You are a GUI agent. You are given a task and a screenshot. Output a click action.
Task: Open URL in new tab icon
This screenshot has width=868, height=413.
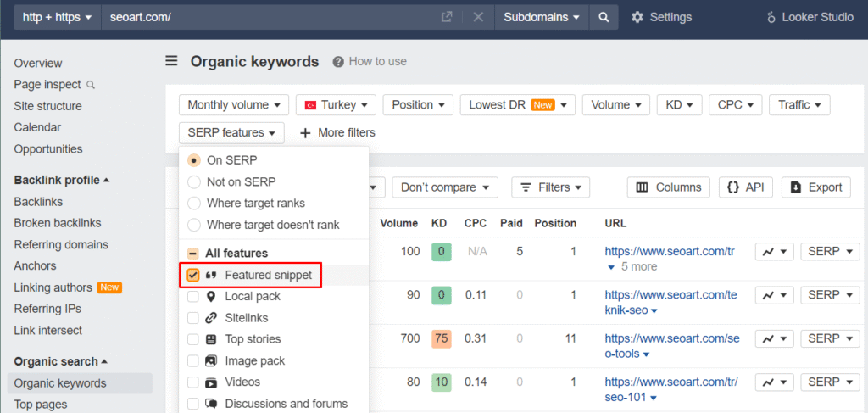(446, 17)
